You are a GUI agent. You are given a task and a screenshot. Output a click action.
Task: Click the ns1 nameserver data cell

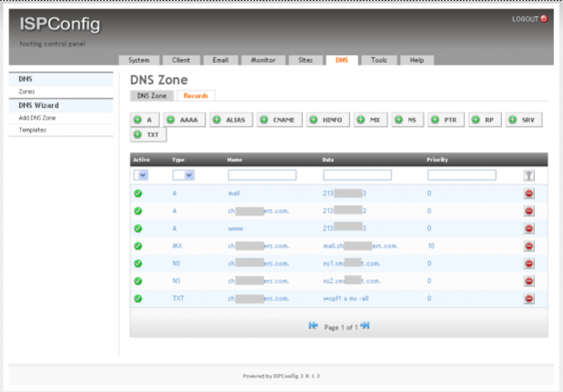(351, 264)
